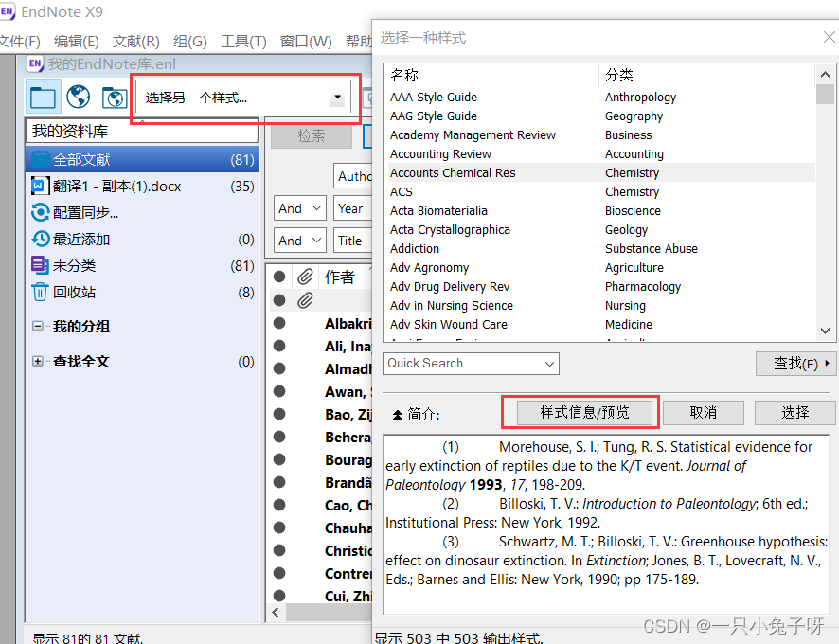Open the 文件(F) menu

click(x=19, y=42)
